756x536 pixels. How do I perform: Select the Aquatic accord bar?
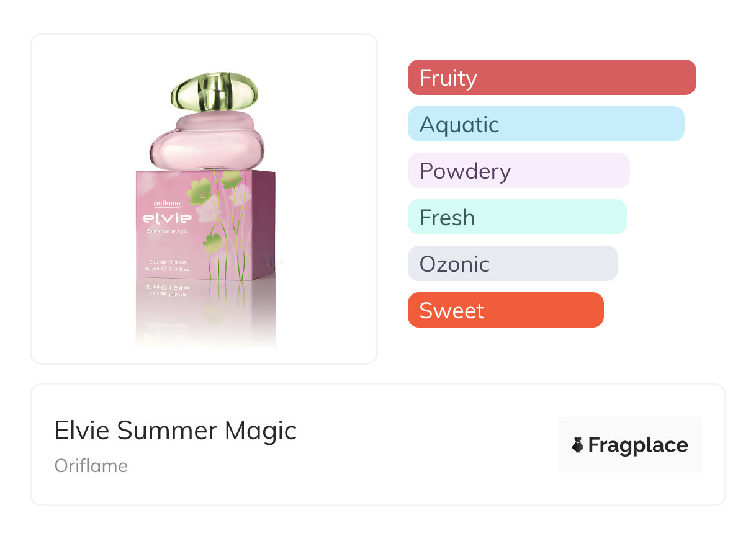click(x=546, y=124)
